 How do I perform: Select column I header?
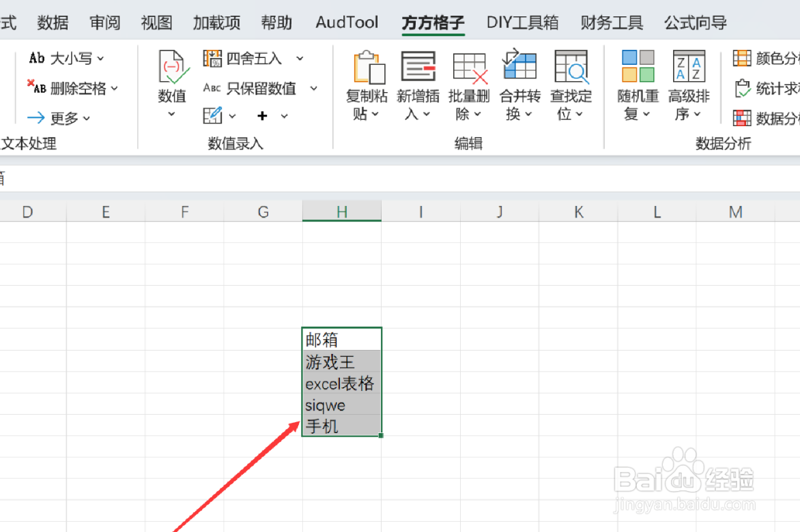421,211
